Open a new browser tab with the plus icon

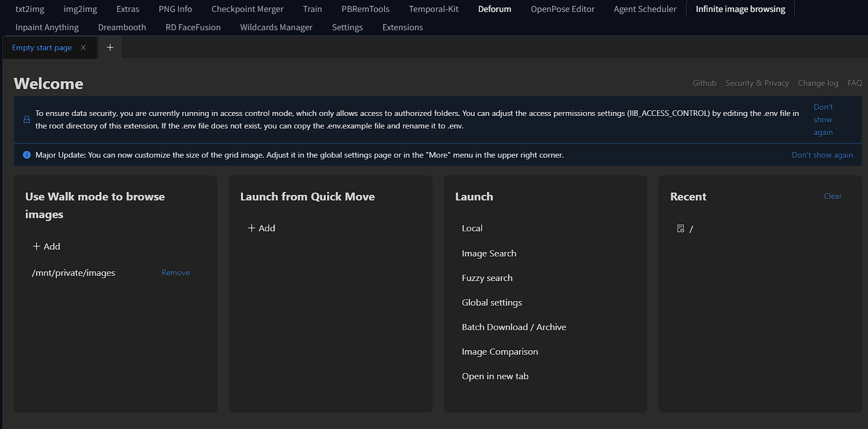110,47
